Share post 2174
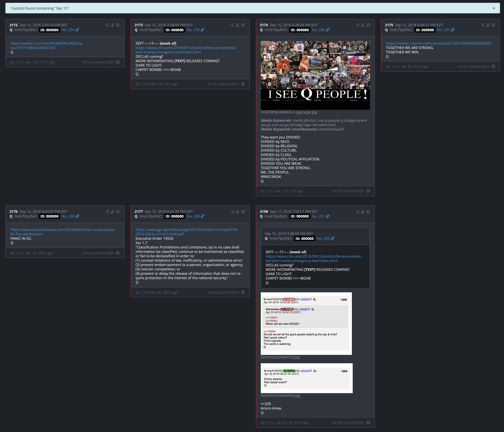504x432 pixels. 358,25
